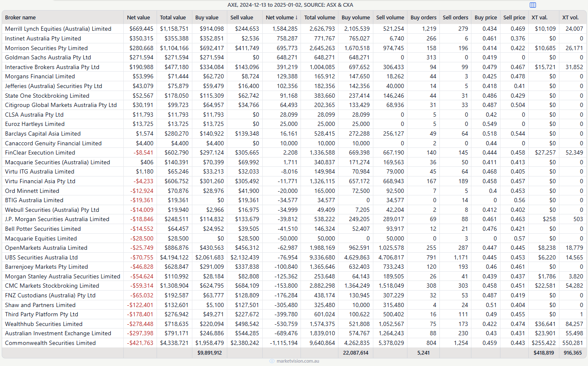Select Morgan Stanley Australia Securities Limited row
Image resolution: width=588 pixels, height=366 pixels.
(x=294, y=276)
